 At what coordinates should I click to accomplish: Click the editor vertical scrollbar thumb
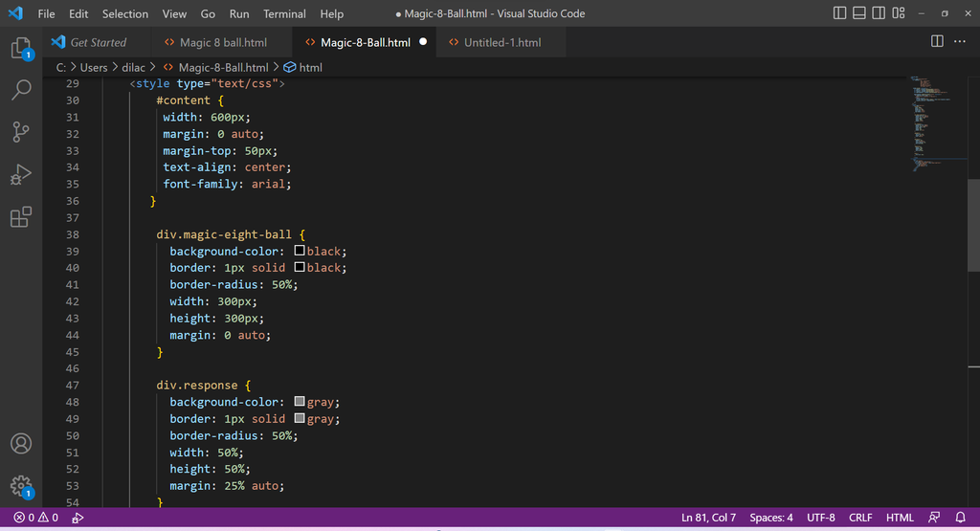tap(973, 226)
